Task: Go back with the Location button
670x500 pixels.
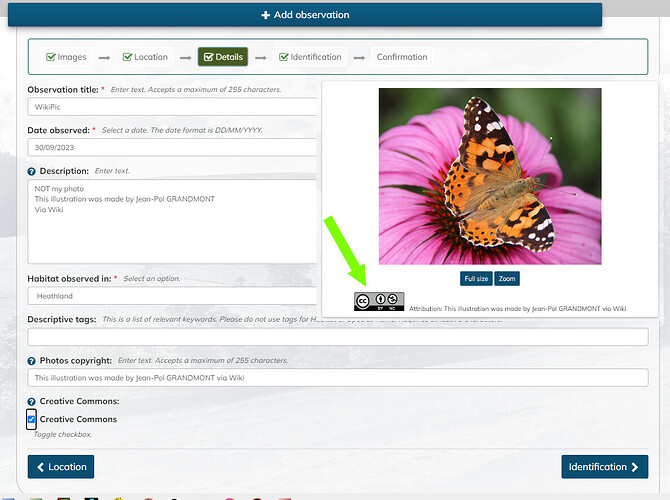Action: click(x=61, y=467)
